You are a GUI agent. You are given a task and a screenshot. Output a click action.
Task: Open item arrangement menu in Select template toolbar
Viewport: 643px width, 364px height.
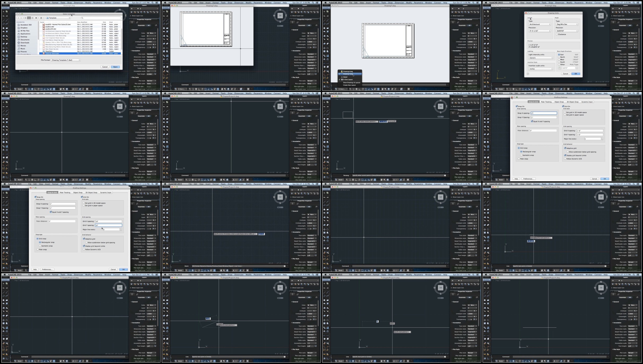42,18
